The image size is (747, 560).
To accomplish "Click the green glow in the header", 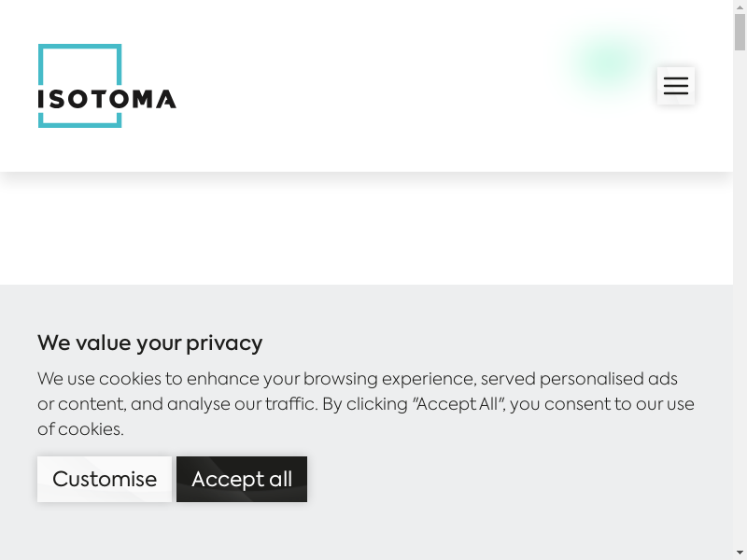I will click(x=608, y=63).
